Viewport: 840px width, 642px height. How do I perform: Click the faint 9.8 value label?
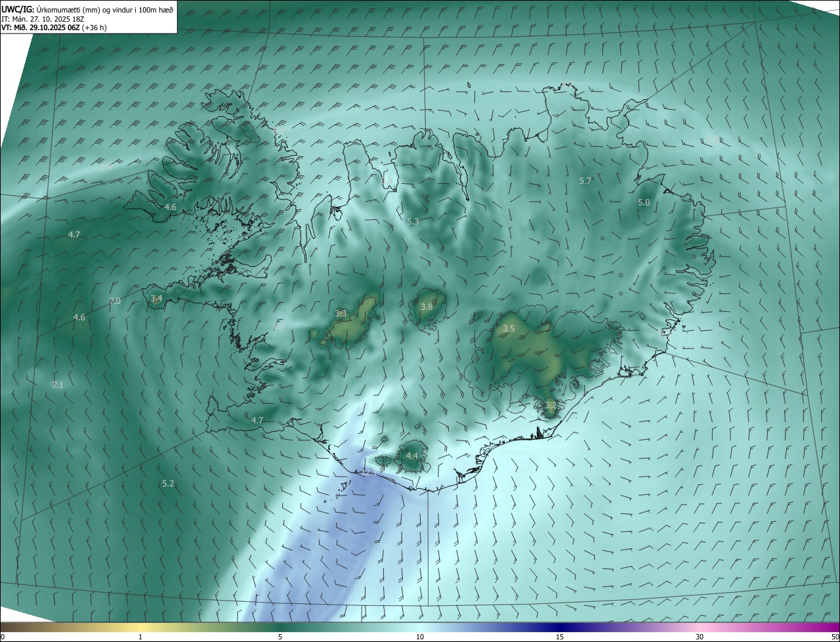coord(387,180)
